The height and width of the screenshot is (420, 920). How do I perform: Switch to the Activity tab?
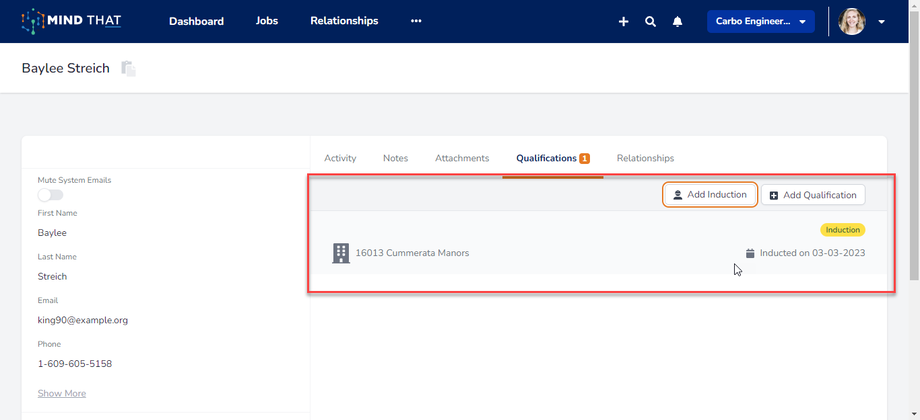tap(340, 158)
